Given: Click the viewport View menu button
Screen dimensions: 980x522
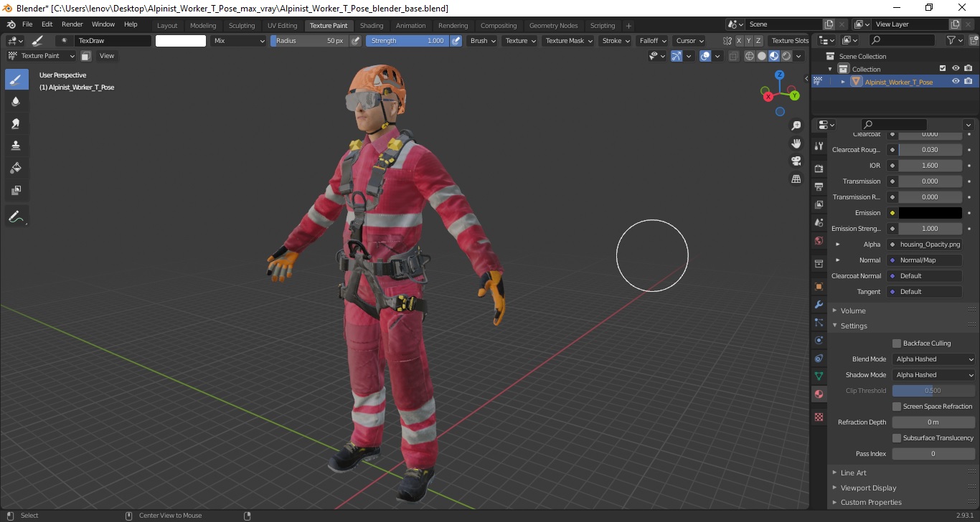Looking at the screenshot, I should [106, 56].
